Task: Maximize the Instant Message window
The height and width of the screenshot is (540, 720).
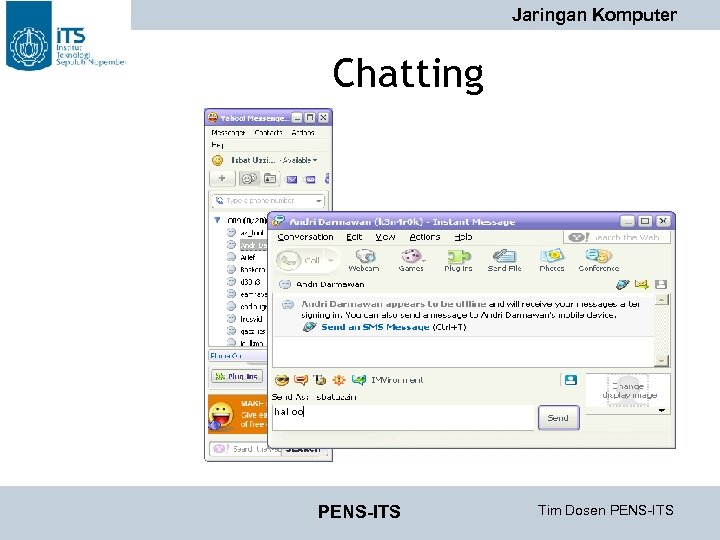Action: point(645,221)
